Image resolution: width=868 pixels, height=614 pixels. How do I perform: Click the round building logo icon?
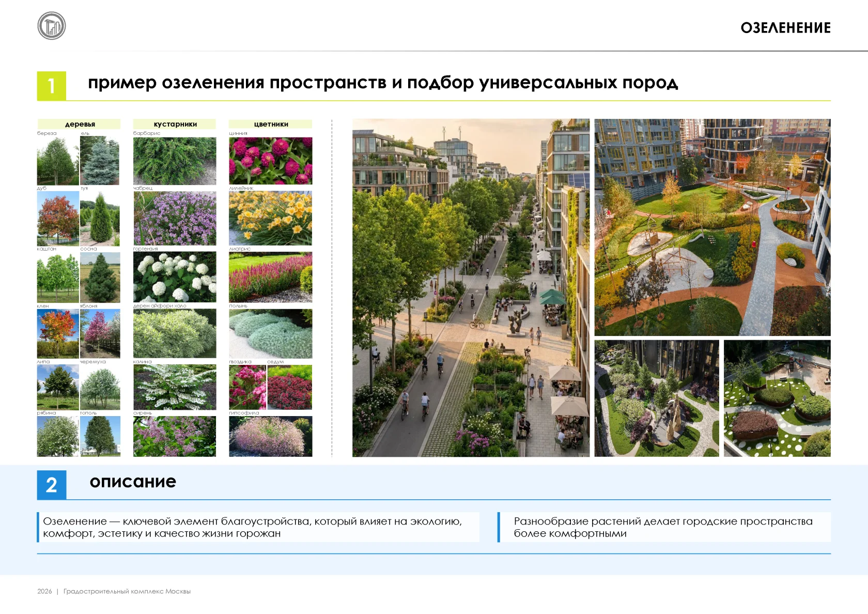tap(52, 26)
